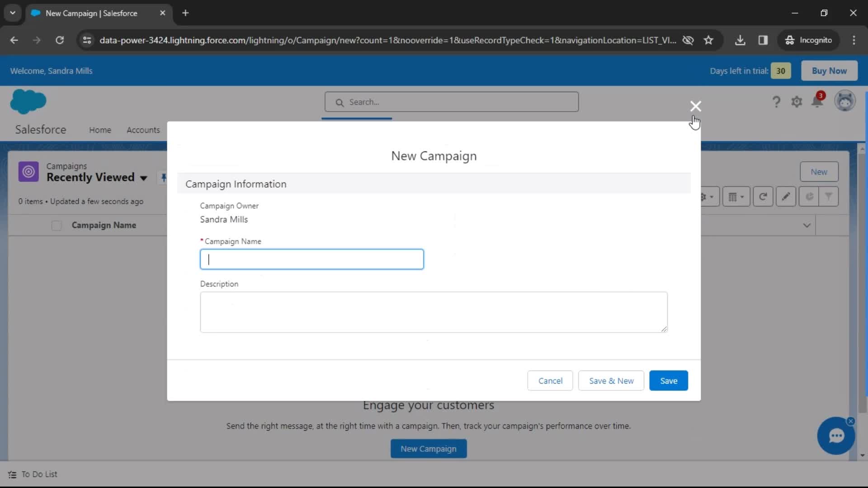Viewport: 868px width, 488px height.
Task: Show the charts panel icon
Action: [809, 197]
